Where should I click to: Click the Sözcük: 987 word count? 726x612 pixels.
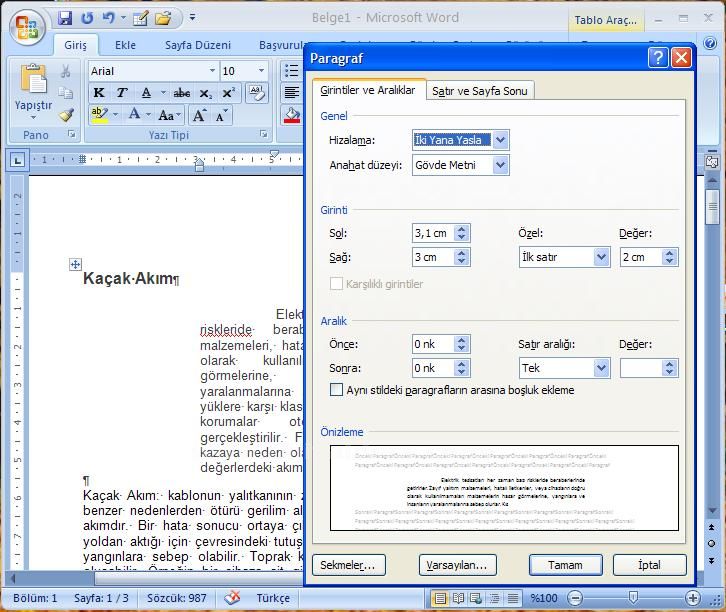click(176, 598)
